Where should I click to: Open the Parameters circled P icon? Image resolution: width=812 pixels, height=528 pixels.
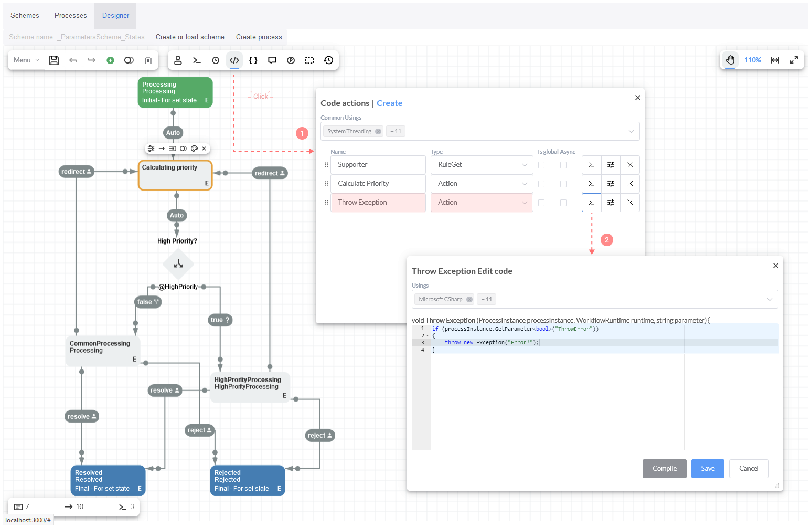coord(291,60)
